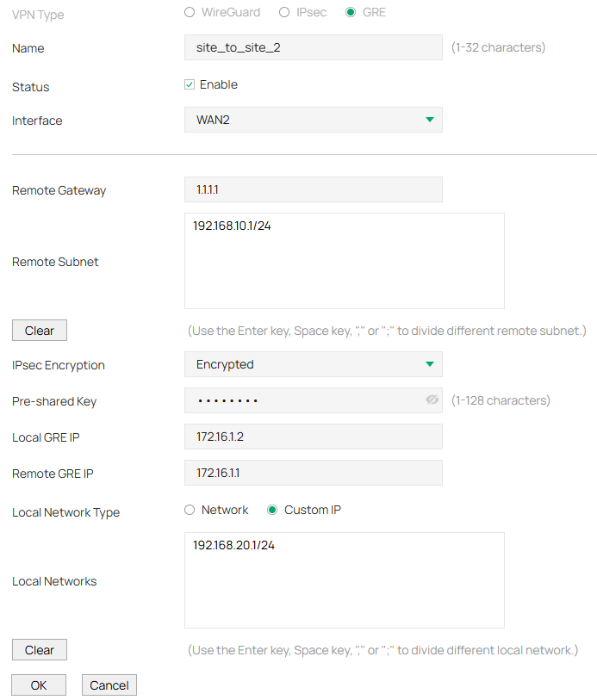
Task: Edit the Remote Subnet 192.168.10.1/24
Action: click(344, 258)
